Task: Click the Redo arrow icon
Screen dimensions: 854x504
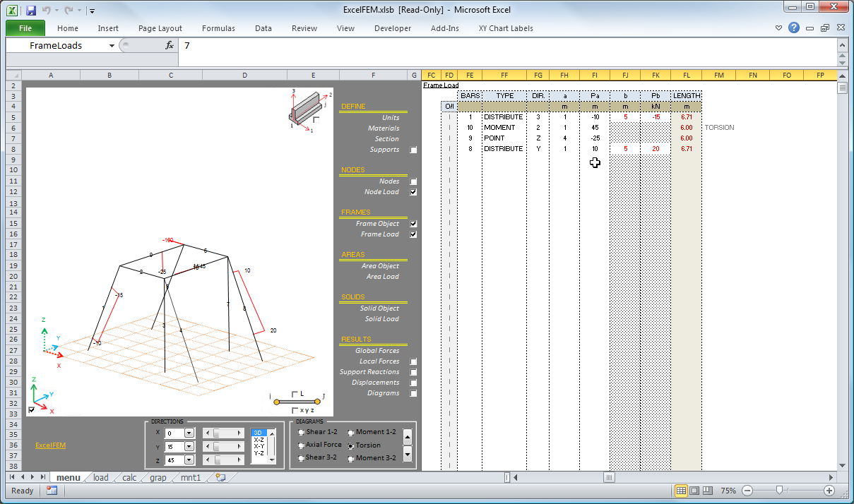Action: 69,11
